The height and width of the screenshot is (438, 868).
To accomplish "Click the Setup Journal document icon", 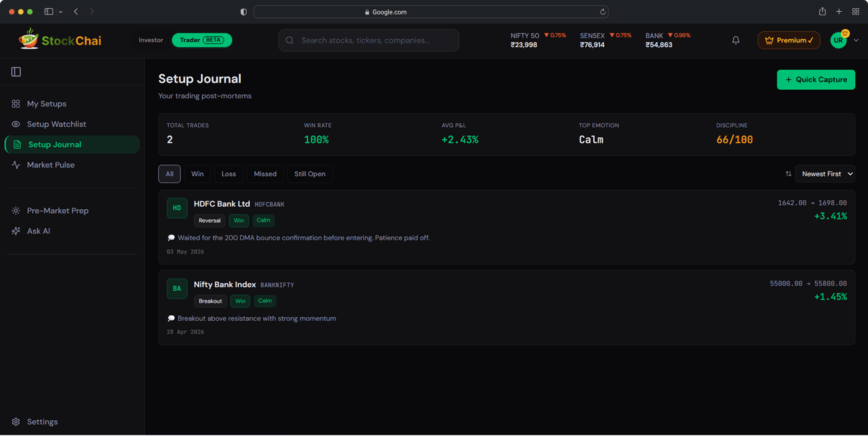I will pyautogui.click(x=17, y=144).
